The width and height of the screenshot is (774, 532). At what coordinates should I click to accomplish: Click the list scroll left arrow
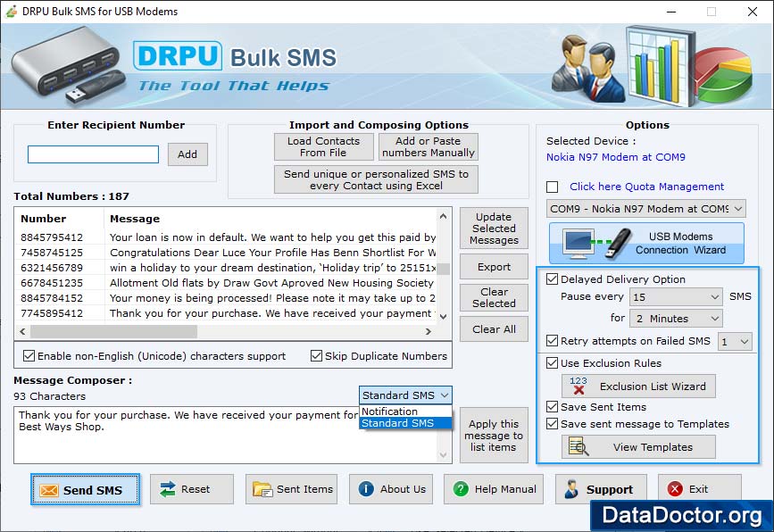point(22,332)
